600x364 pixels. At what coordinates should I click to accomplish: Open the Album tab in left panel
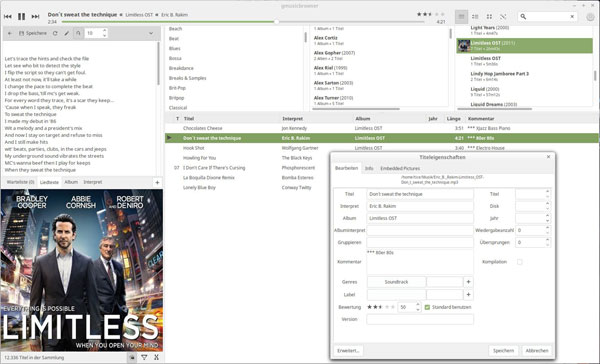point(71,182)
